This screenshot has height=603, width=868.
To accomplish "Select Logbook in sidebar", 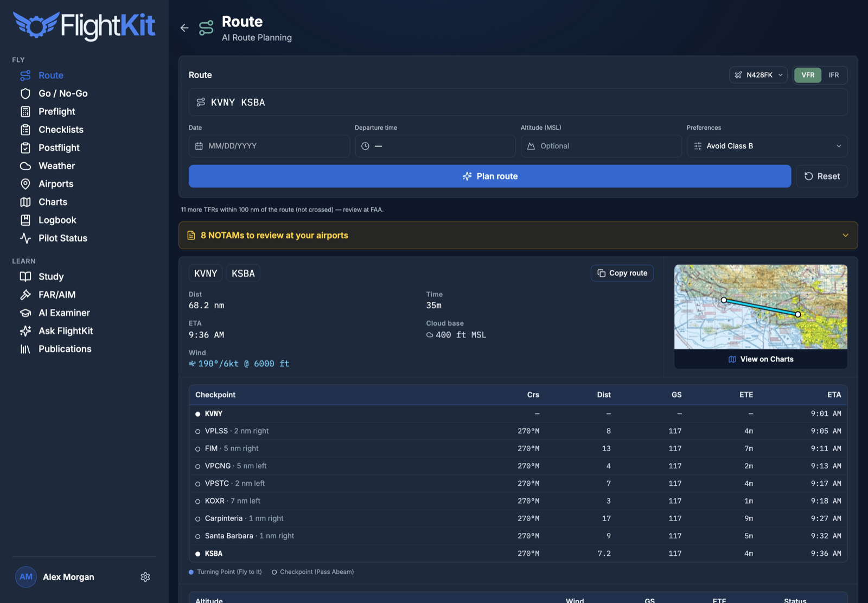I will (58, 220).
